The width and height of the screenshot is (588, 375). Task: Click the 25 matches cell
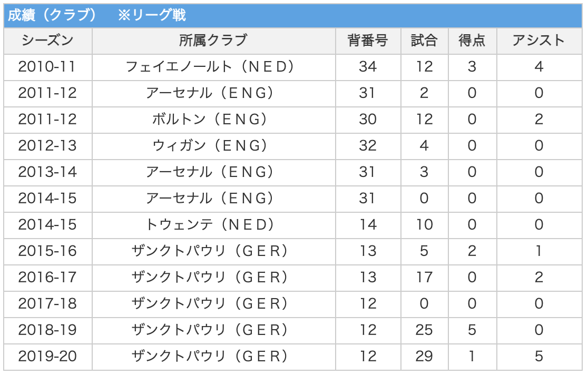coord(424,330)
